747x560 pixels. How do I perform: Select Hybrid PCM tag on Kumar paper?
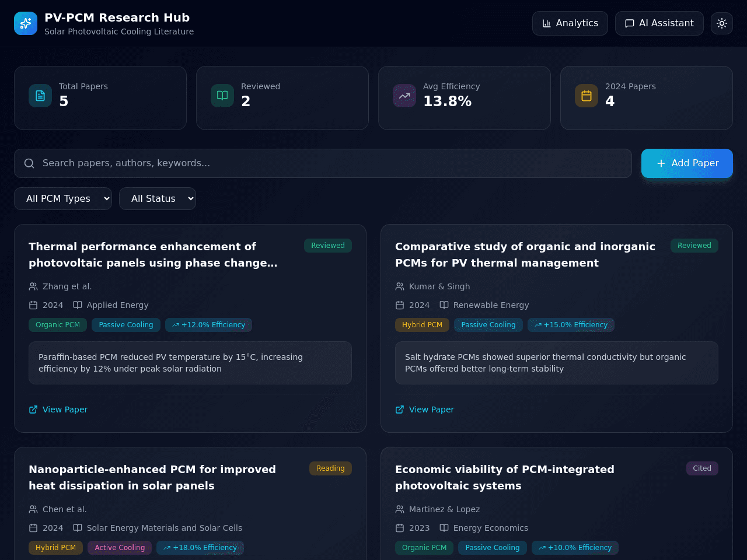423,325
